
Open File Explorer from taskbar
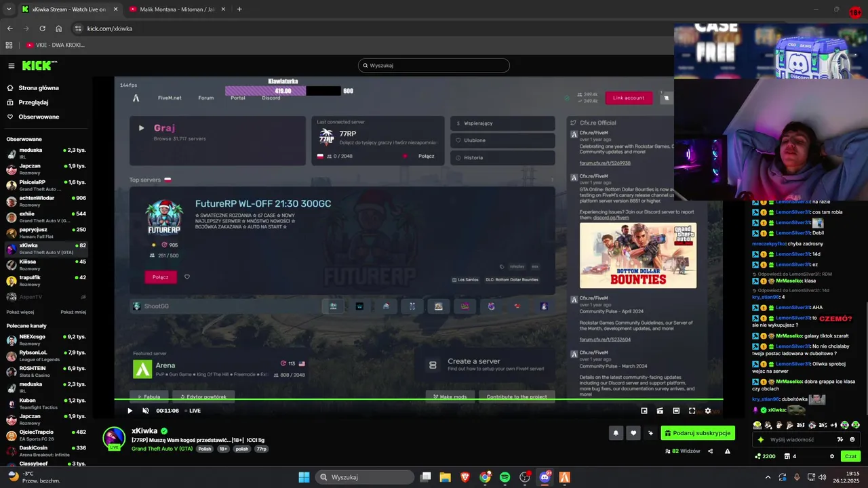[446, 477]
